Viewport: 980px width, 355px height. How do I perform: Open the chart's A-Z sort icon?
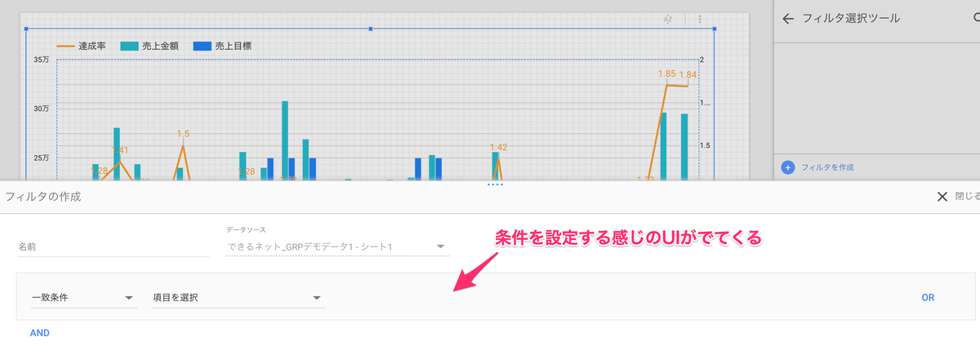667,19
